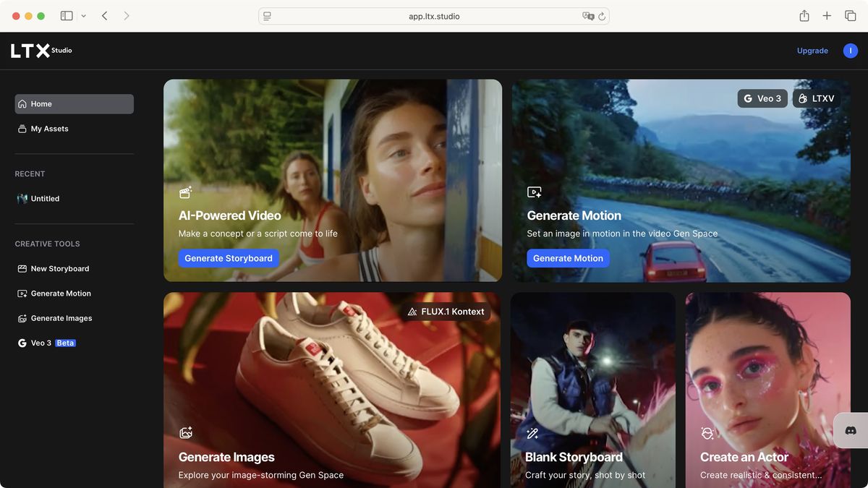Open the Untitled recent project
Image resolution: width=868 pixels, height=488 pixels.
tap(75, 199)
